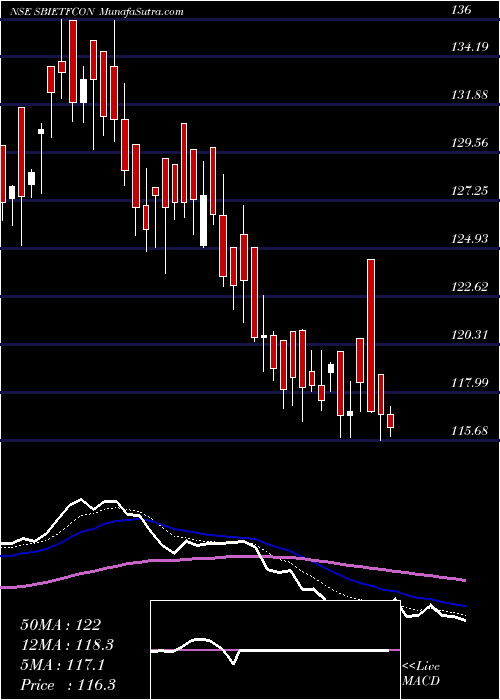Screen dimensions: 500x700
Task: Click the last red candle on the right
Action: tap(390, 421)
